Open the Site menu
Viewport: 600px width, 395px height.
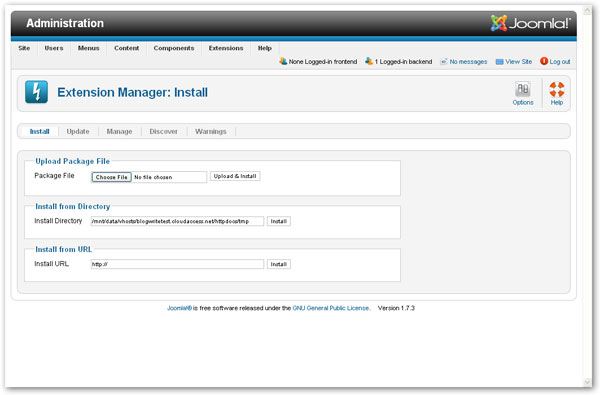(24, 48)
